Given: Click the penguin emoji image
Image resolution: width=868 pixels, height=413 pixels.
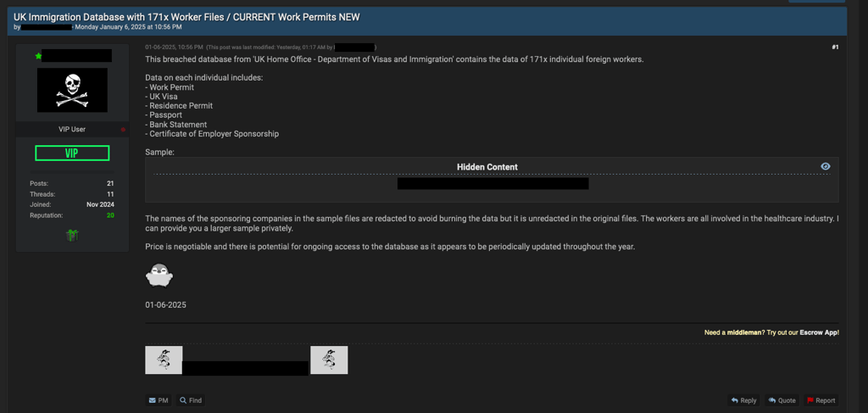Looking at the screenshot, I should 159,275.
